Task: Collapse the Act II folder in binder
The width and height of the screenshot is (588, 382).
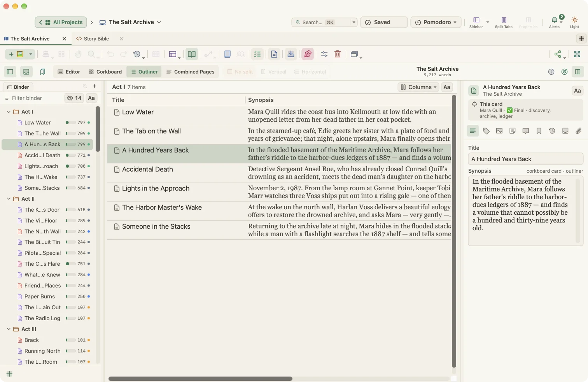Action: tap(9, 199)
